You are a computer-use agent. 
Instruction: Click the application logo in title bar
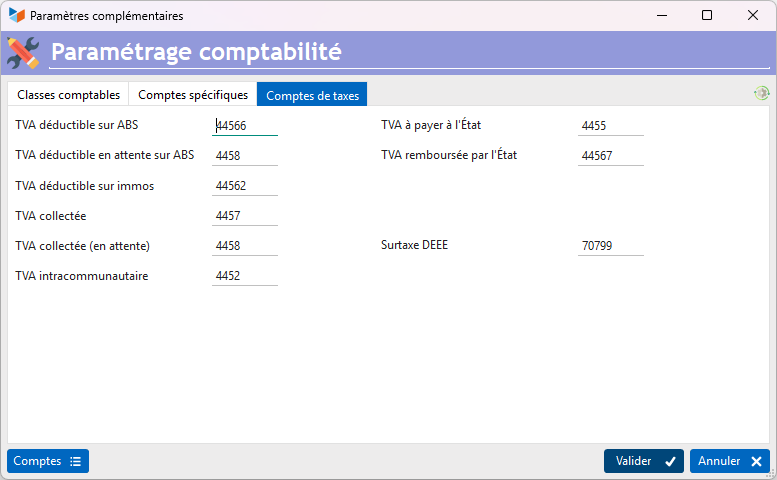coord(17,15)
